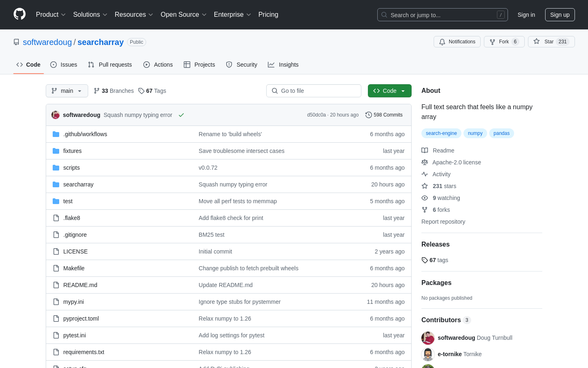This screenshot has height=368, width=588.
Task: Switch to the Projects tab
Action: [x=199, y=65]
